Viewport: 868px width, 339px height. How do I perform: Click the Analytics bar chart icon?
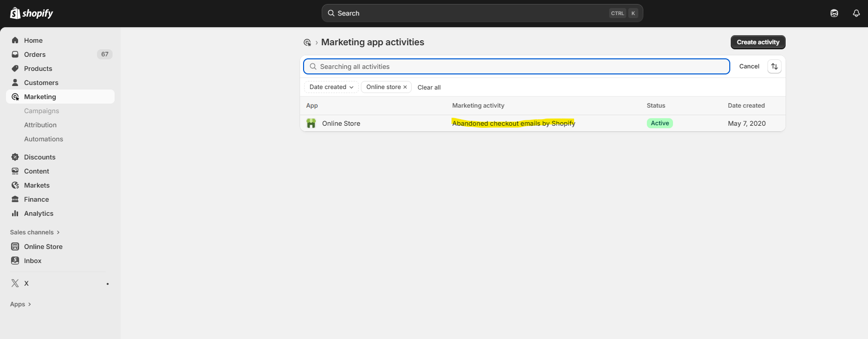point(15,213)
